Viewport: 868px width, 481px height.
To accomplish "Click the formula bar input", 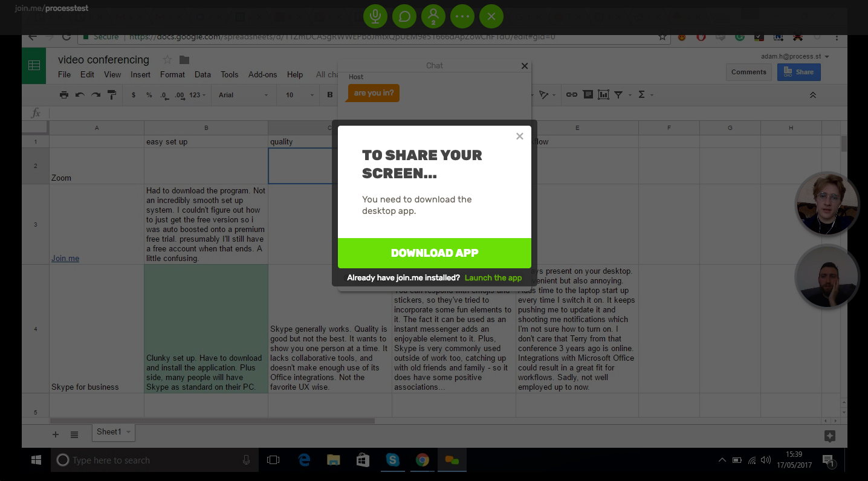I will click(x=447, y=113).
